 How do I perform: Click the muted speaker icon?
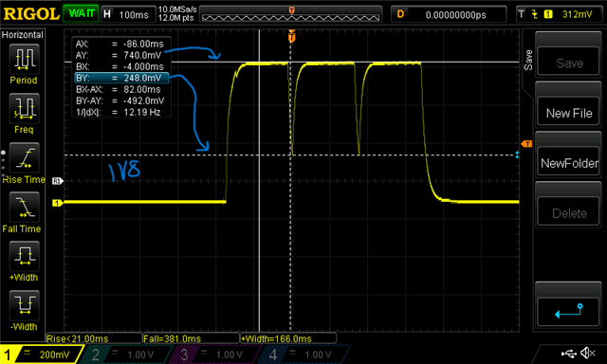point(588,353)
